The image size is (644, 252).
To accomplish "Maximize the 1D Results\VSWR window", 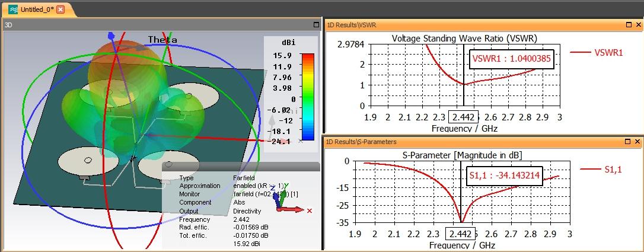I will 629,25.
